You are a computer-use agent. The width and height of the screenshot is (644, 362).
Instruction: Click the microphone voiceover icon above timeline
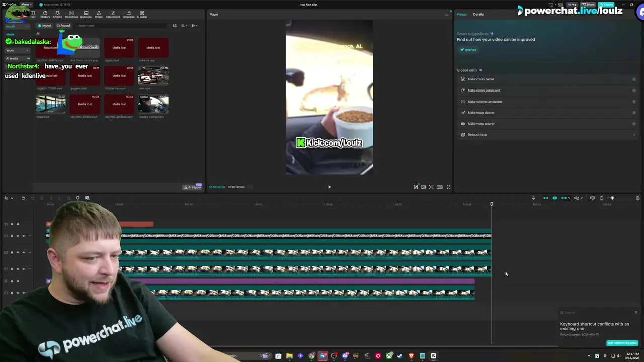pyautogui.click(x=533, y=198)
